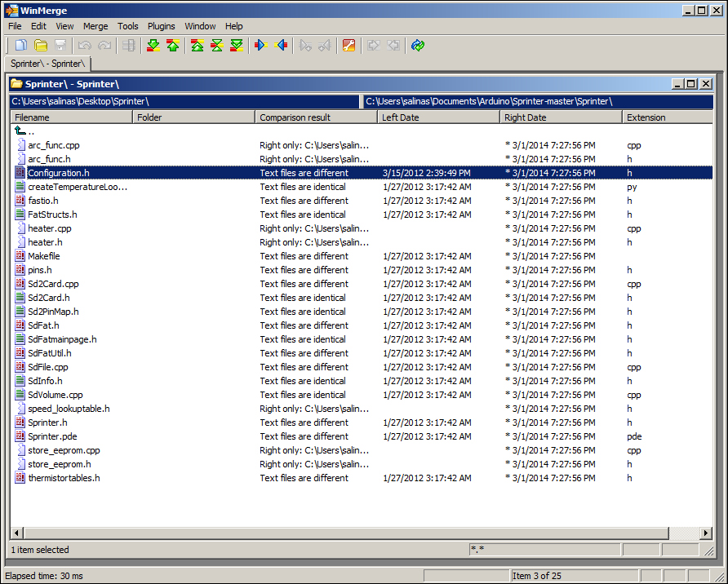Click the Open folder toolbar icon
Viewport: 728px width, 584px height.
(41, 46)
